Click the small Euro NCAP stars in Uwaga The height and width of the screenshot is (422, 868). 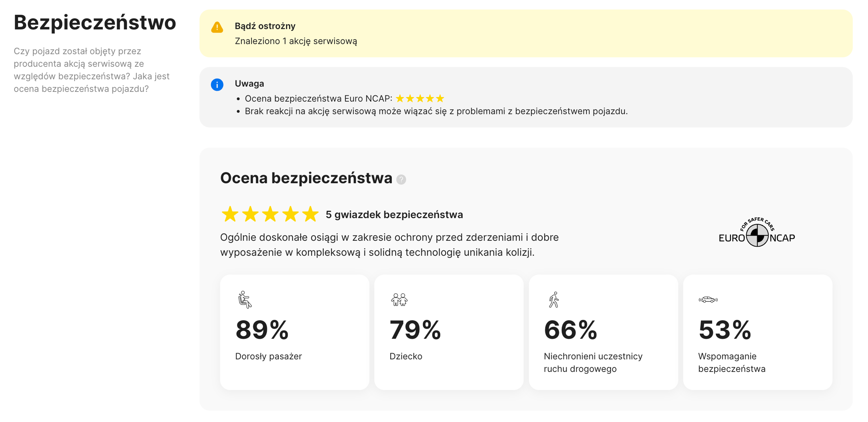420,98
